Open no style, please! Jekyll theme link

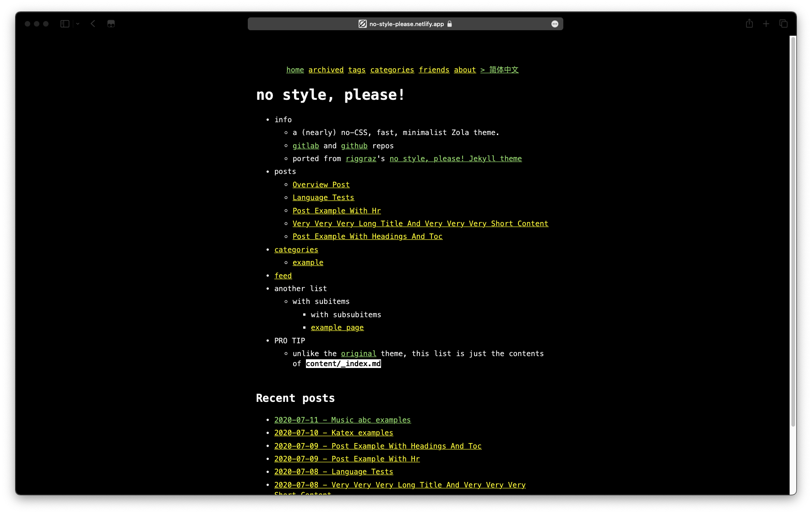456,158
